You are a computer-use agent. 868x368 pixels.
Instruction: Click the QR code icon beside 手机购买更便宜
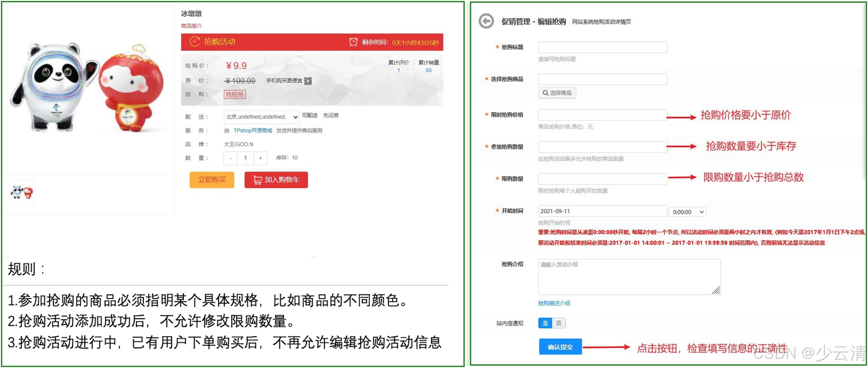308,81
